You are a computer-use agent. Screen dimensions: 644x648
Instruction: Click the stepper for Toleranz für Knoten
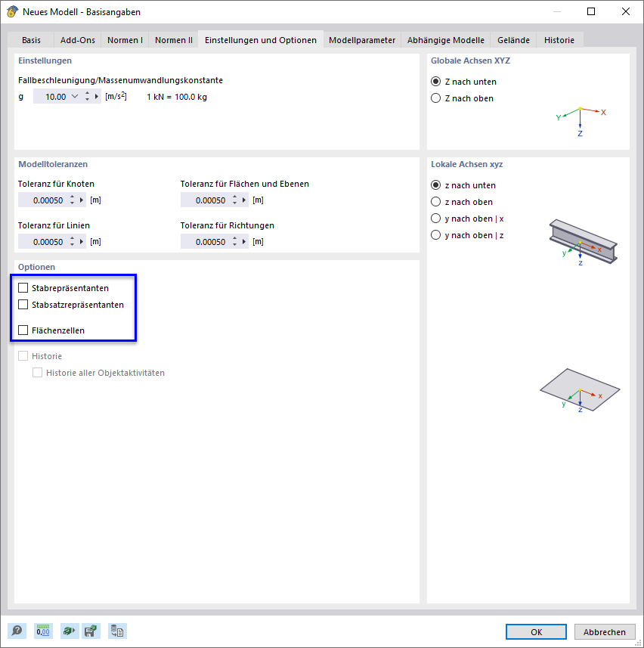click(x=73, y=200)
